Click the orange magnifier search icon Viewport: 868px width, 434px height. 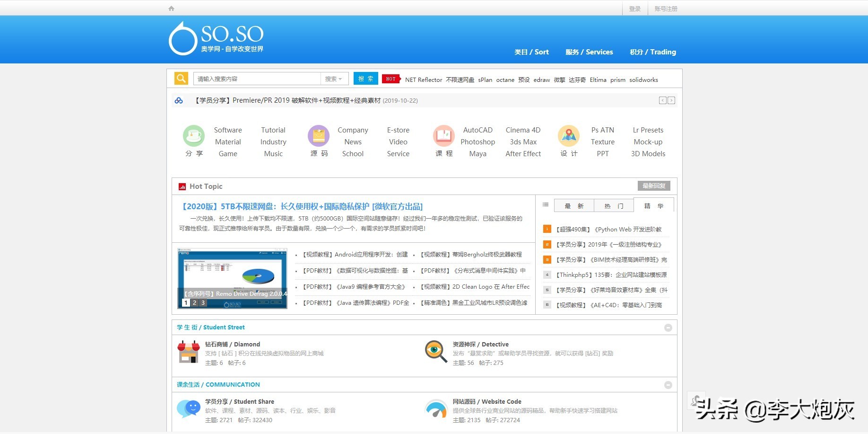click(181, 79)
